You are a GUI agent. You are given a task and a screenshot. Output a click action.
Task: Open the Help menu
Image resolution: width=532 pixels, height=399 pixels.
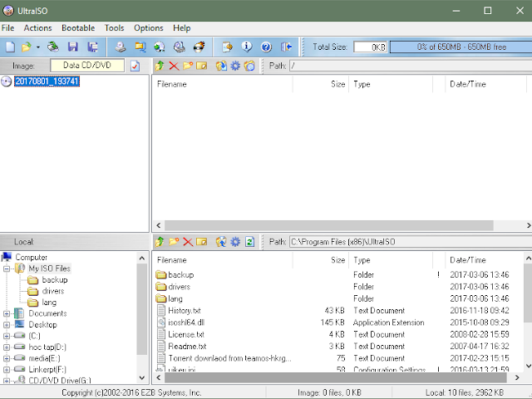(181, 28)
